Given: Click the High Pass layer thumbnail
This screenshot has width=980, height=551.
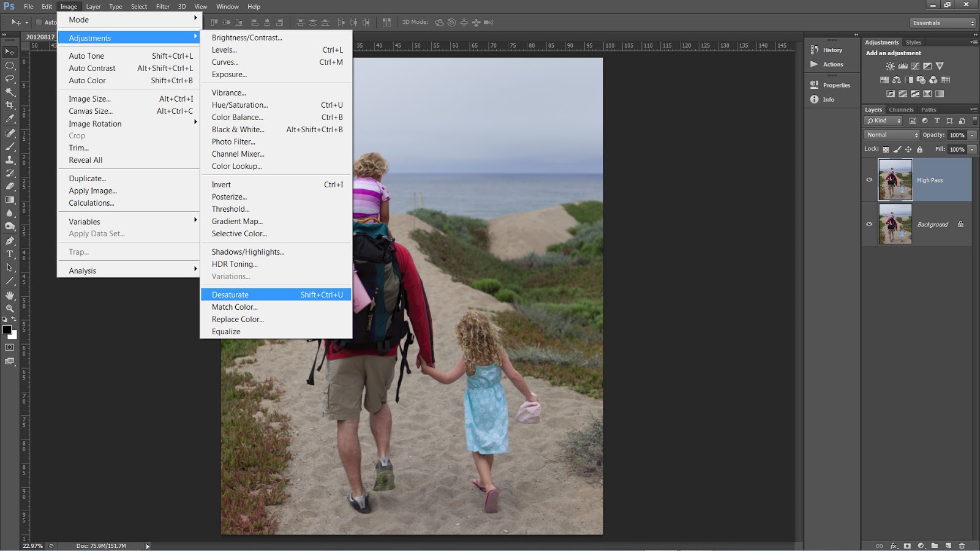Looking at the screenshot, I should tap(895, 180).
